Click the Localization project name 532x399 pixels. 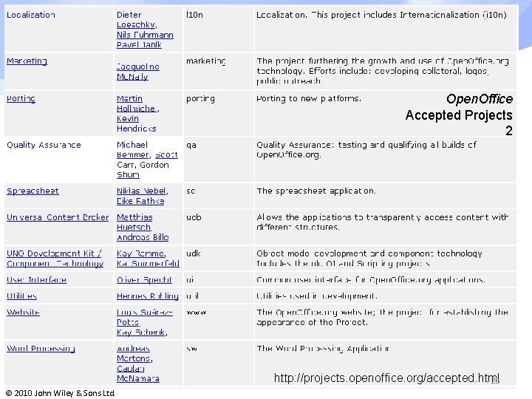pyautogui.click(x=31, y=15)
